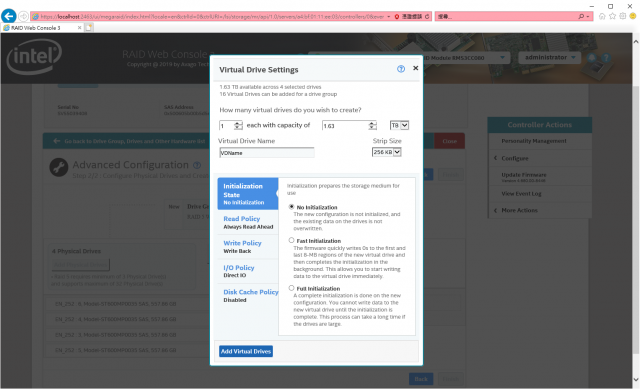Screen dimensions: 640x389
Task: Open the I/O Policy tab
Action: (x=247, y=271)
